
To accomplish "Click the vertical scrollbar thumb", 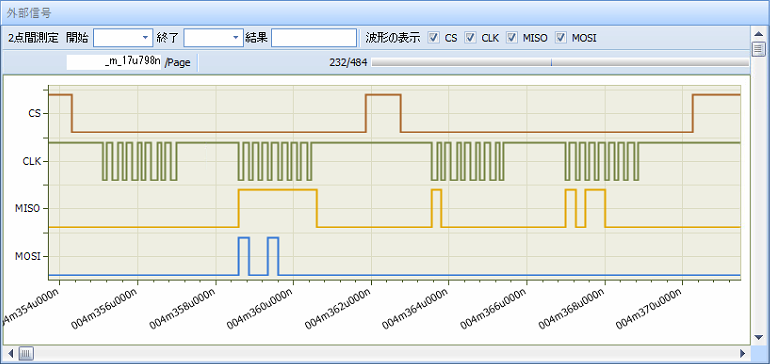I will tap(759, 49).
